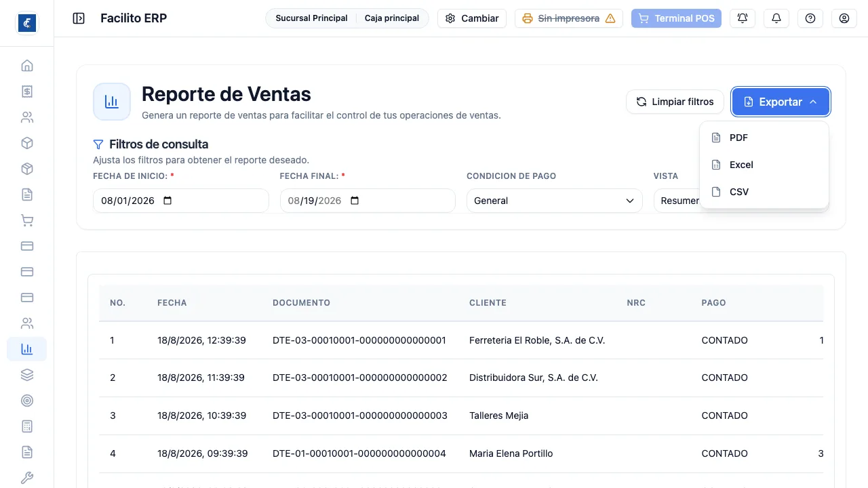Click the FECHA column header
This screenshot has height=488, width=868.
pyautogui.click(x=172, y=303)
